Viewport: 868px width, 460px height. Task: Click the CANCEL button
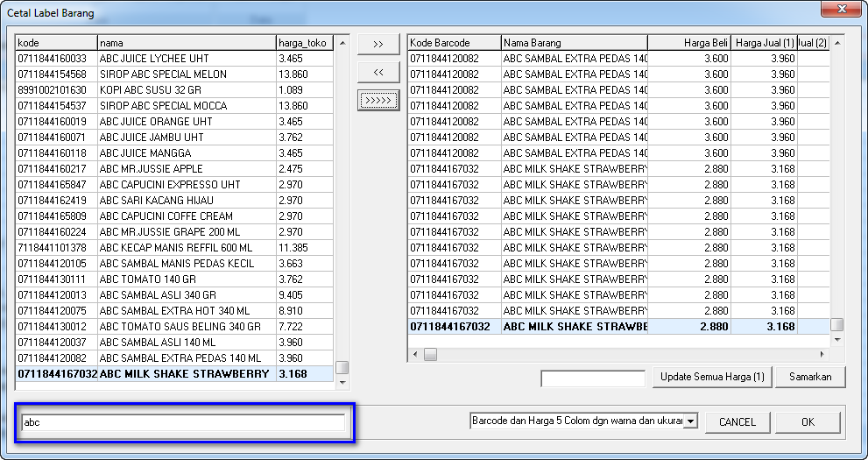pyautogui.click(x=737, y=421)
